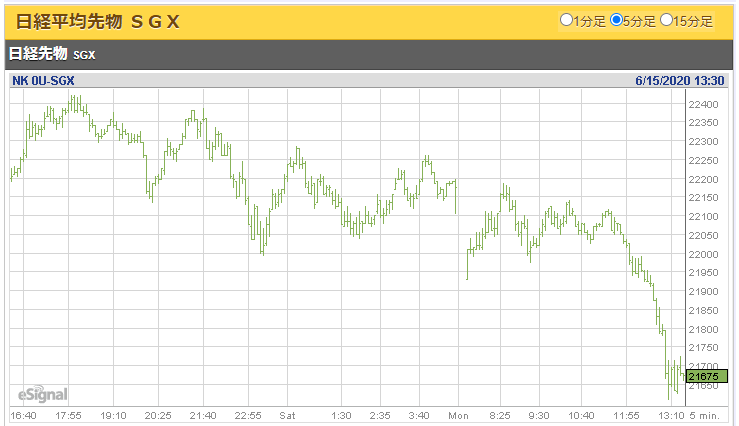The height and width of the screenshot is (426, 739).
Task: Click the '5 min.' interval label
Action: 706,415
